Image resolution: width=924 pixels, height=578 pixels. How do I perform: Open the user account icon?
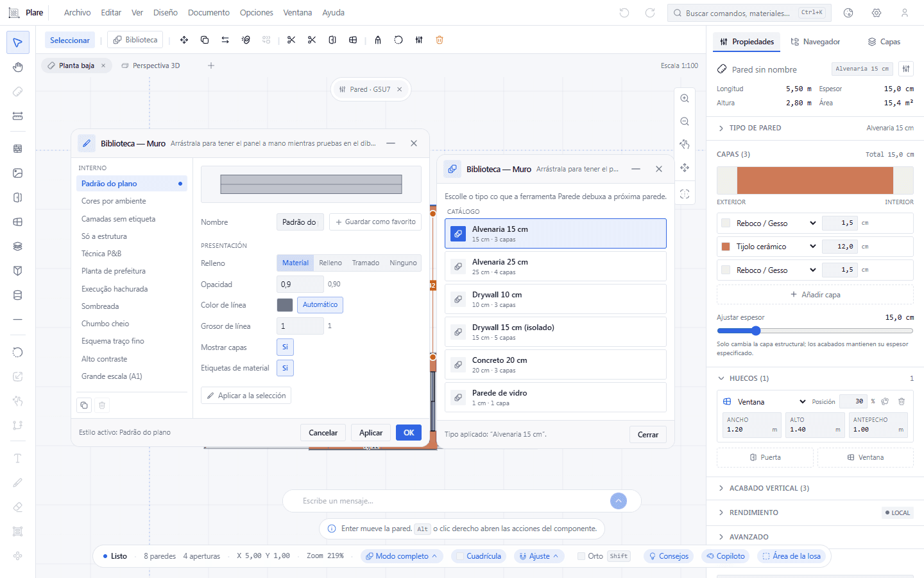pos(905,13)
